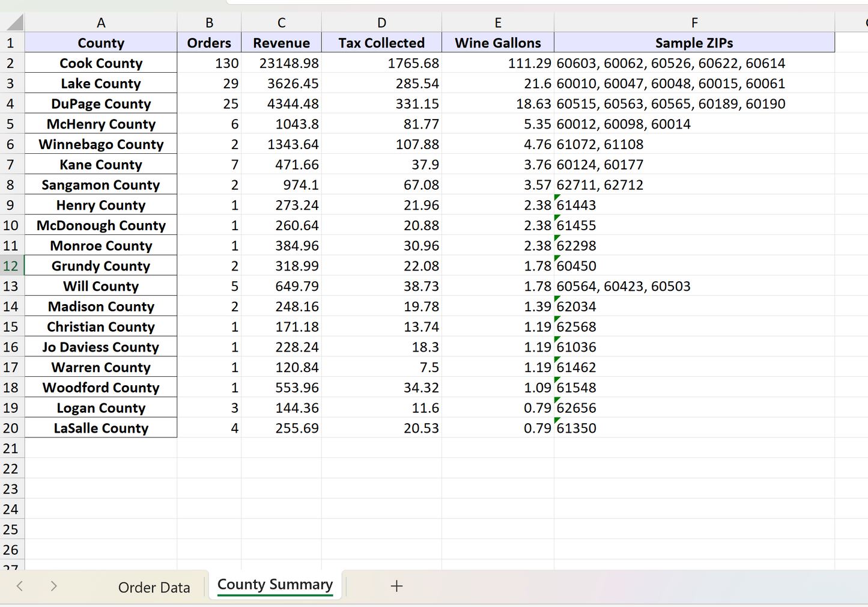
Task: Select the Grundy County cell
Action: tap(101, 266)
